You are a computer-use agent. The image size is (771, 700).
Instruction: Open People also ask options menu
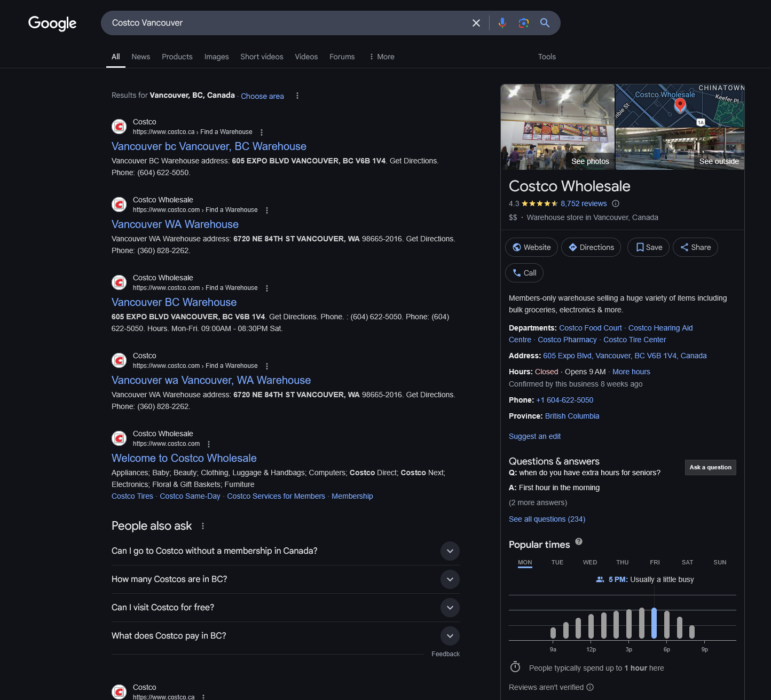(203, 526)
